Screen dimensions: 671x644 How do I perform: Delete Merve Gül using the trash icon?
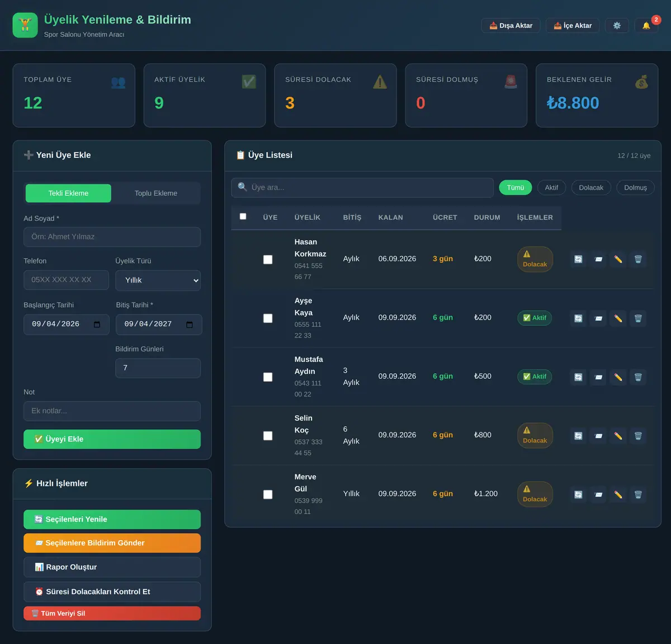click(x=638, y=494)
